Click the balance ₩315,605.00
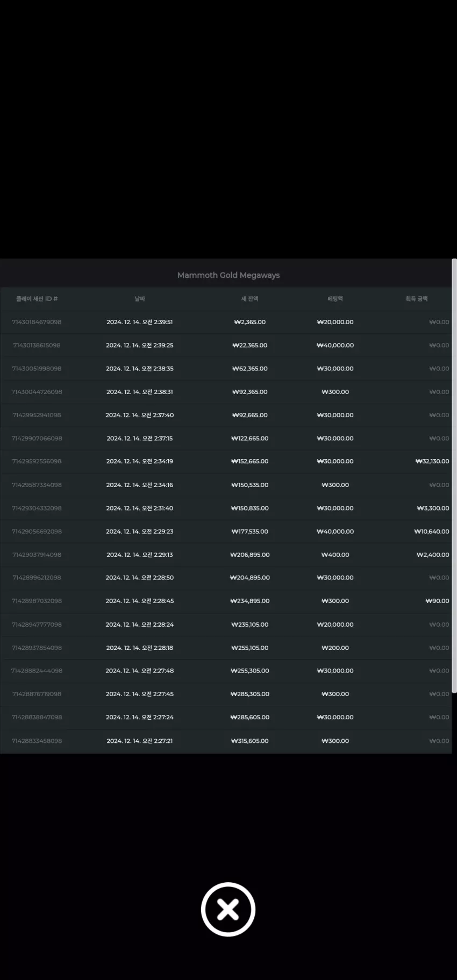The width and height of the screenshot is (457, 980). coord(250,741)
